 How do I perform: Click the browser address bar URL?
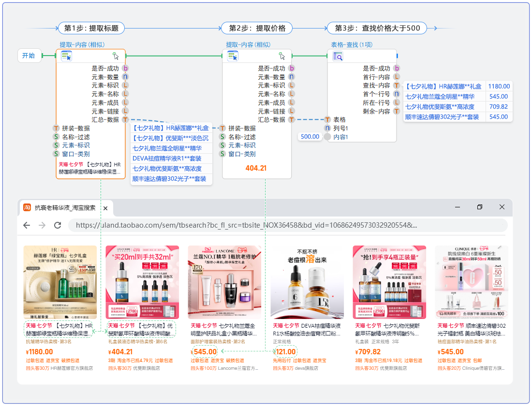[x=247, y=225]
